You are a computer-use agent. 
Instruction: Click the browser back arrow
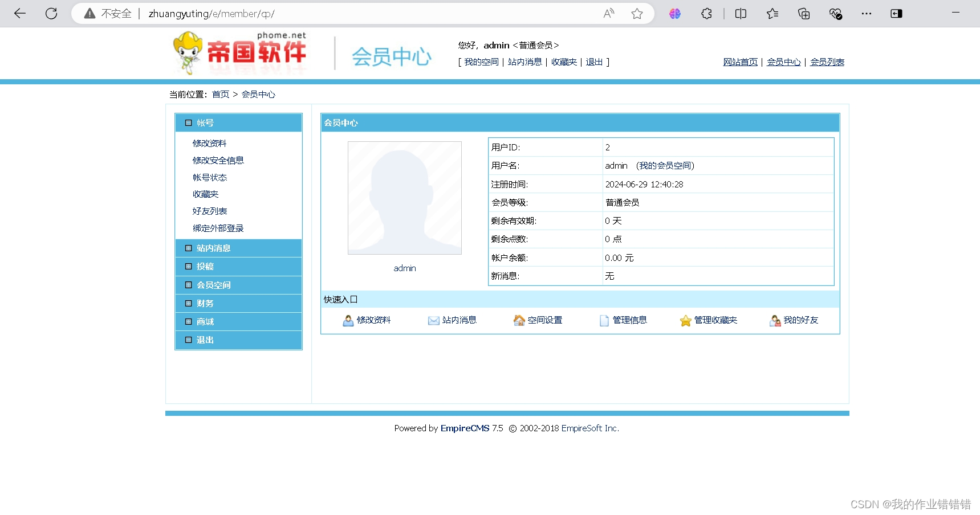(20, 14)
